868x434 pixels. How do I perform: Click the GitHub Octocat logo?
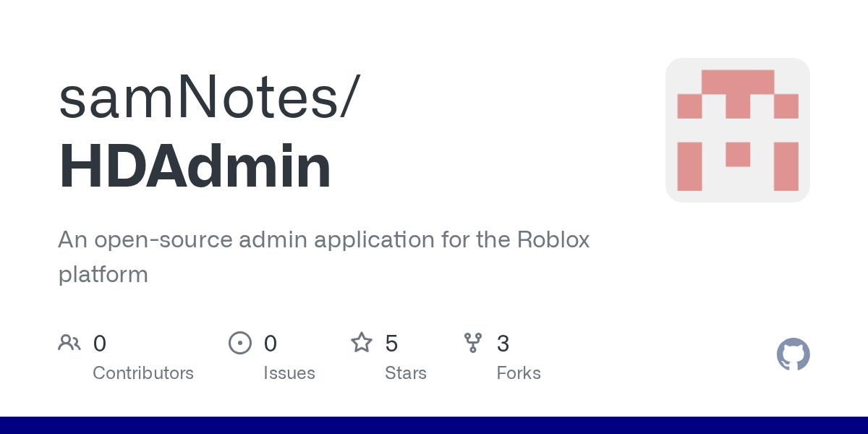(793, 354)
